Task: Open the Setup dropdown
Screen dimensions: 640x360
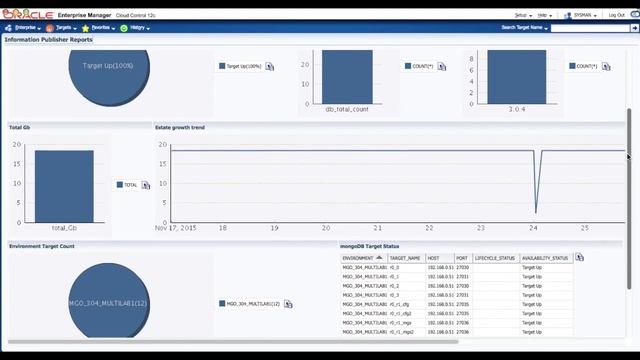Action: point(523,15)
